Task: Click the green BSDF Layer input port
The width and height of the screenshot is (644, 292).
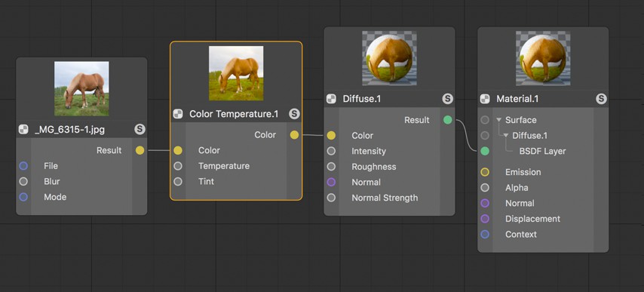Action: tap(485, 151)
